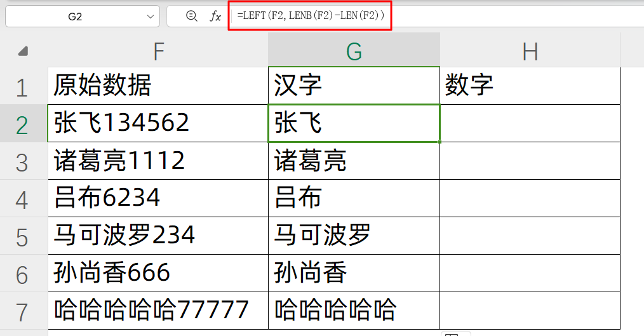Select row 7 header
This screenshot has width=644, height=336.
click(23, 311)
